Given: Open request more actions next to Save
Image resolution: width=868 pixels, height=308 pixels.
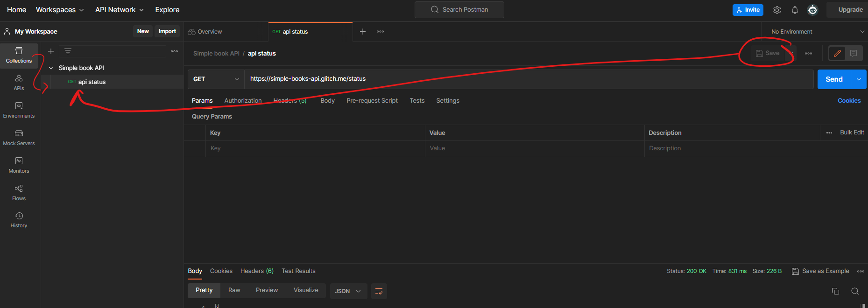Looking at the screenshot, I should point(808,53).
